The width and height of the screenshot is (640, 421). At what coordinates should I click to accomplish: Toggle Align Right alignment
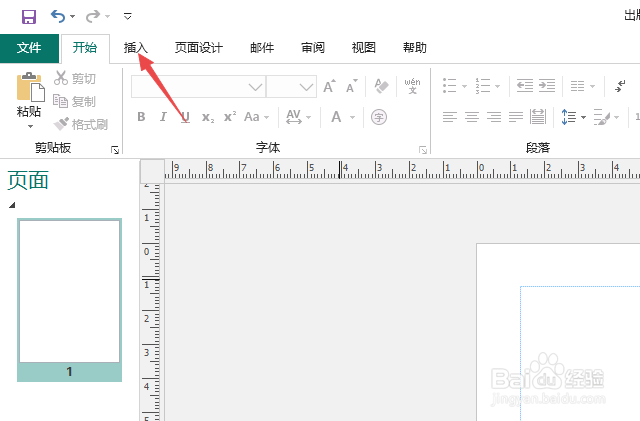[494, 117]
